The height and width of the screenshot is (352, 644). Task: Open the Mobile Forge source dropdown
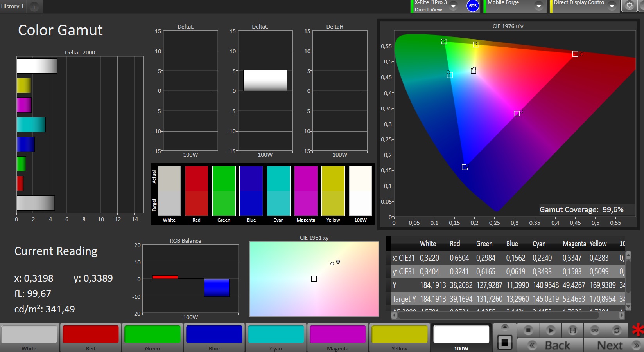pos(539,6)
